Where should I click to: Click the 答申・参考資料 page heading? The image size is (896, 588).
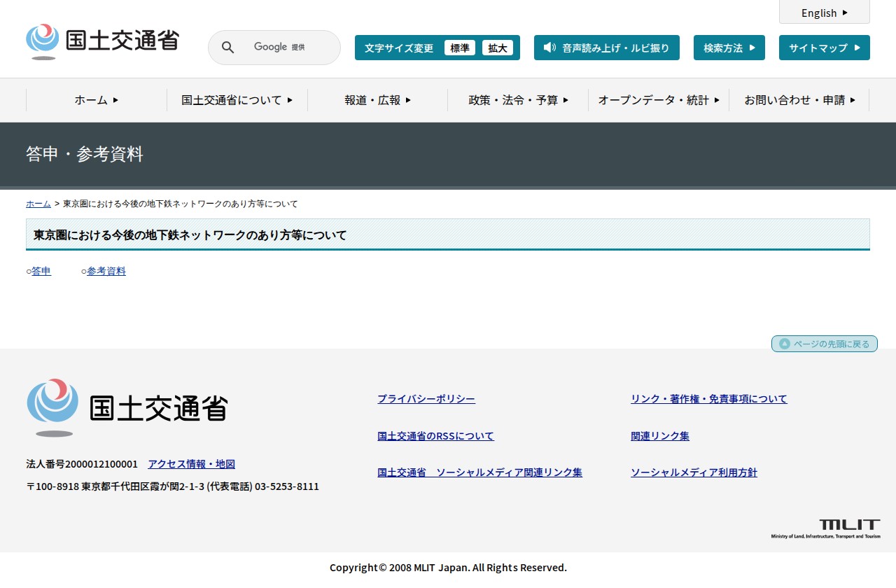(85, 154)
